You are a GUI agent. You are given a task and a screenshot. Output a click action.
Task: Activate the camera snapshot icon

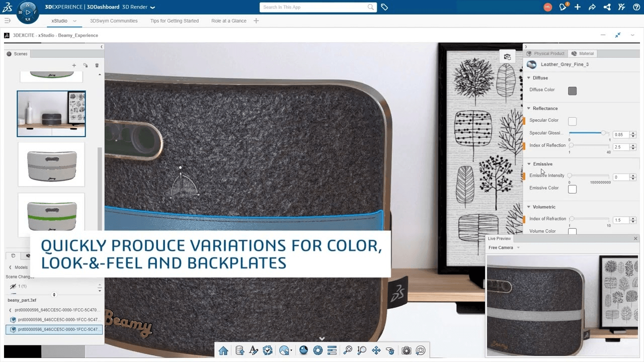point(406,350)
